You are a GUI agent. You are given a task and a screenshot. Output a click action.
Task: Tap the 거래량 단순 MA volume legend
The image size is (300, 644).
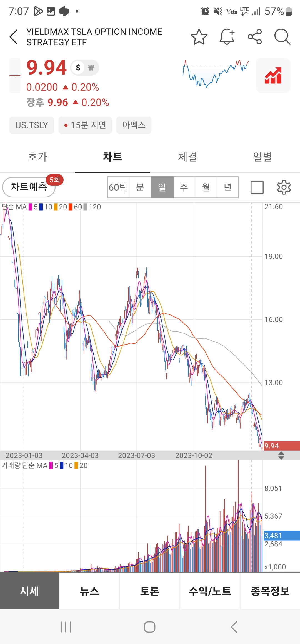pyautogui.click(x=44, y=465)
